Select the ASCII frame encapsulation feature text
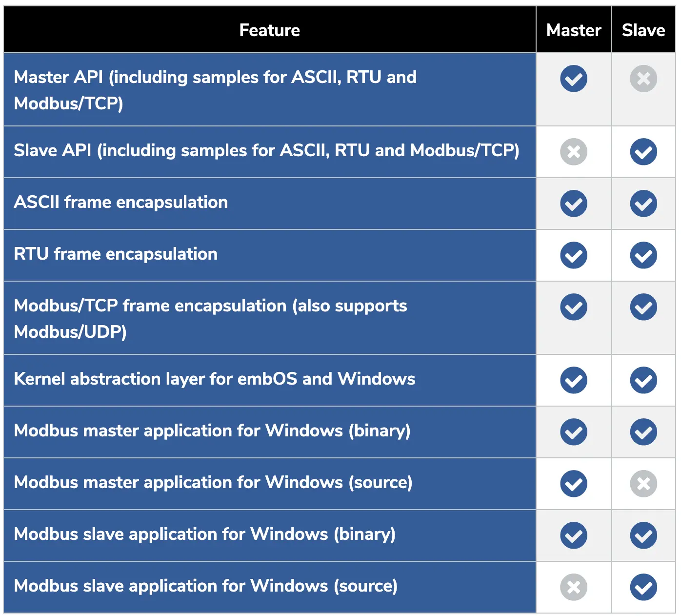This screenshot has height=616, width=681. (121, 203)
